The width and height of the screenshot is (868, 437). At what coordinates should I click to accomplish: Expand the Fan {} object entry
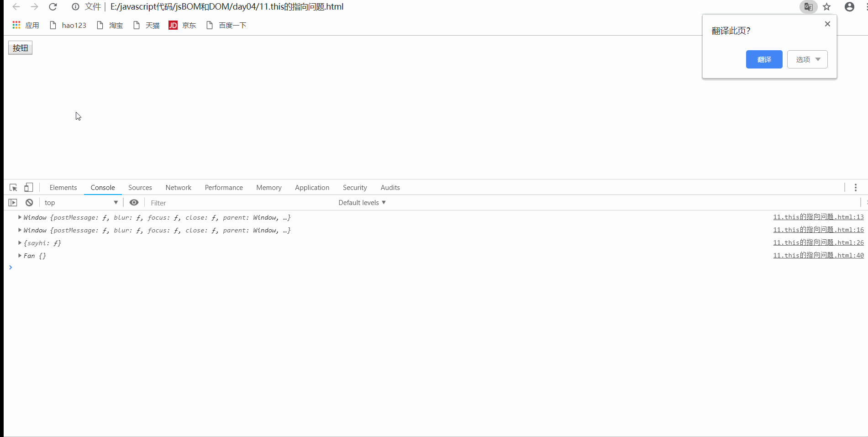[20, 256]
